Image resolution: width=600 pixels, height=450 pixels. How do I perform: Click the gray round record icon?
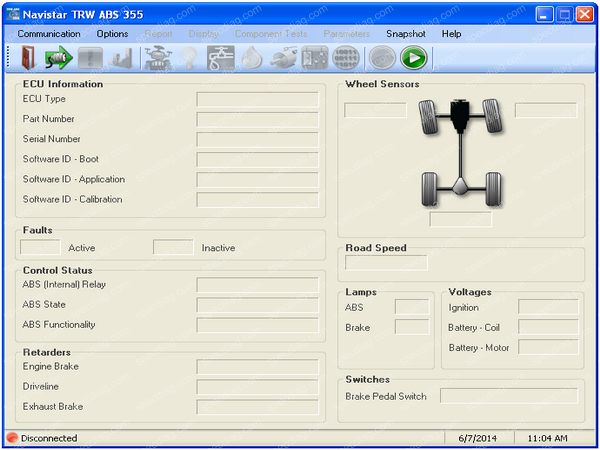point(382,58)
